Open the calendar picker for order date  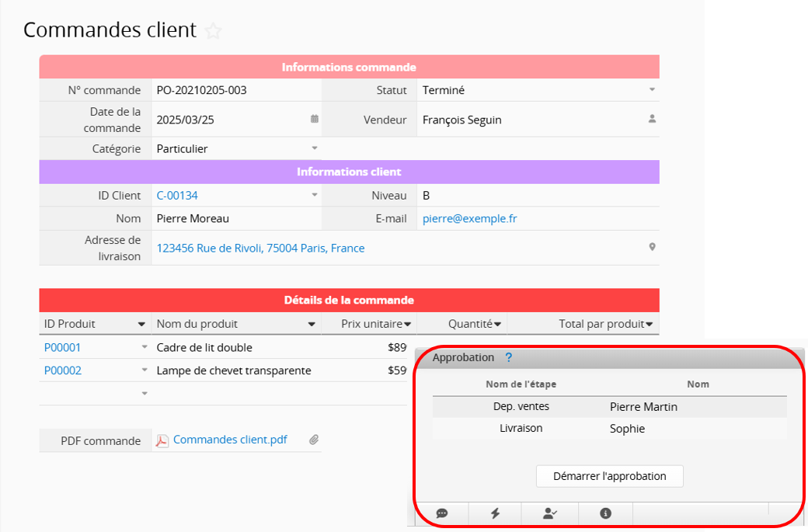pyautogui.click(x=314, y=120)
